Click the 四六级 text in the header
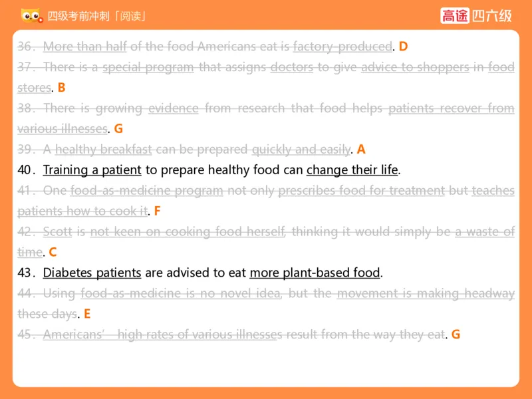 (x=492, y=15)
